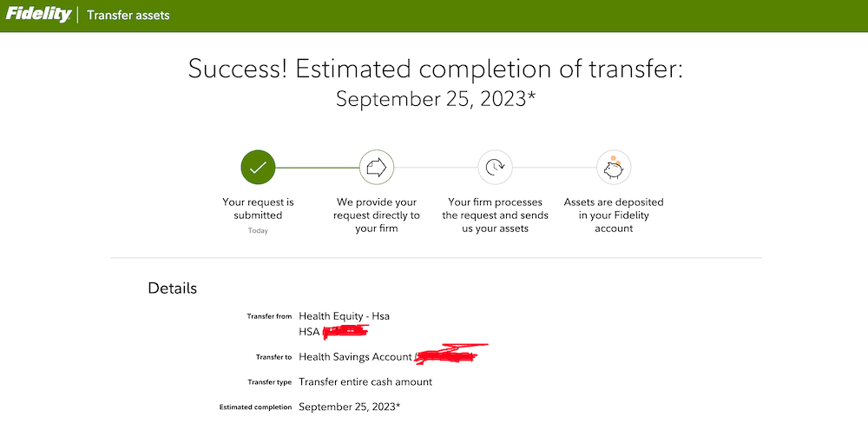Click the September 25, 2023 headline date
Screen dimensions: 868x424
pyautogui.click(x=436, y=99)
